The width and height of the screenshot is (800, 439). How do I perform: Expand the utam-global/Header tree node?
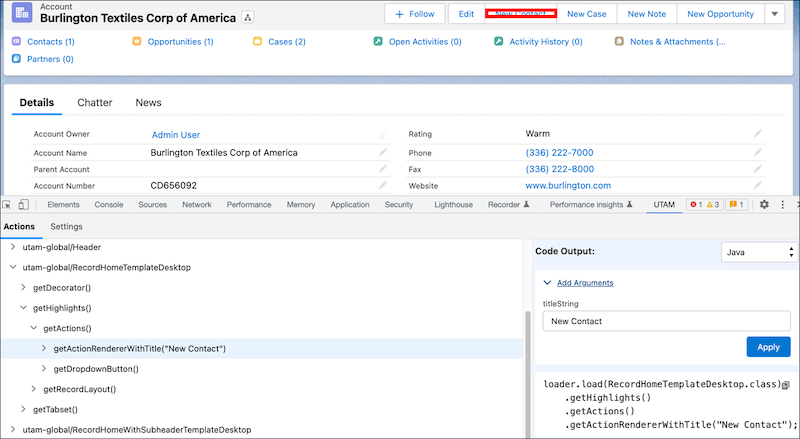[13, 247]
